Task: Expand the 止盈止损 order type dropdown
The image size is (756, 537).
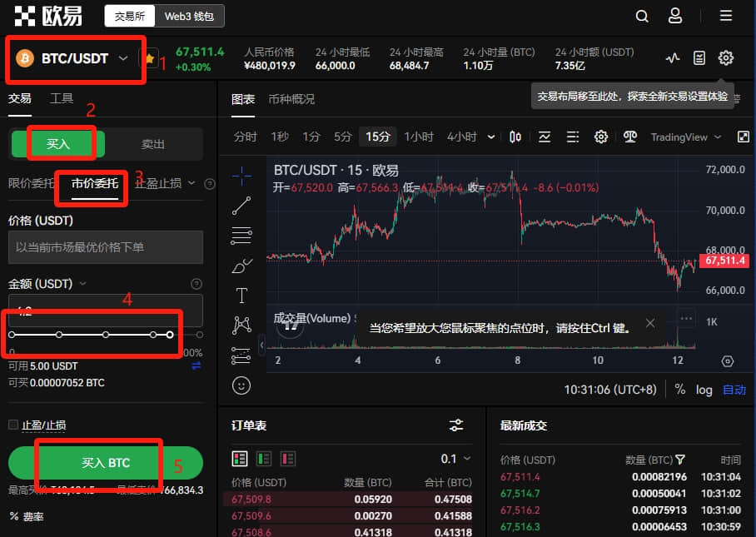Action: point(191,183)
